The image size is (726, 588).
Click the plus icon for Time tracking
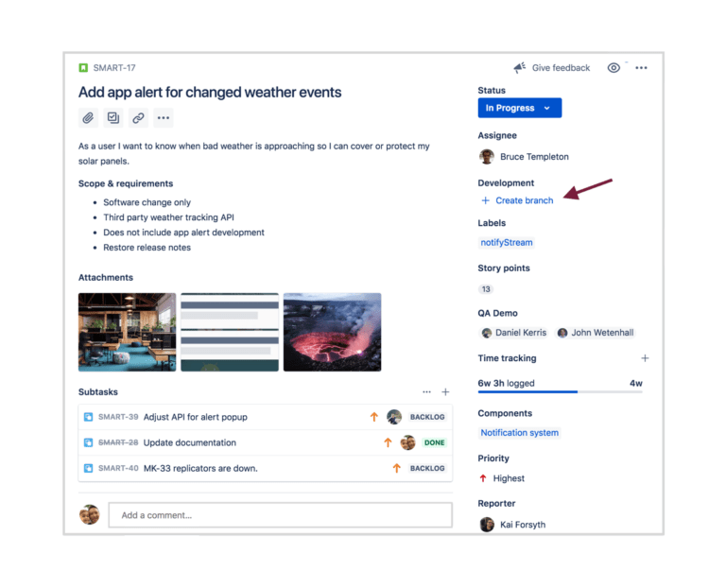click(x=645, y=358)
